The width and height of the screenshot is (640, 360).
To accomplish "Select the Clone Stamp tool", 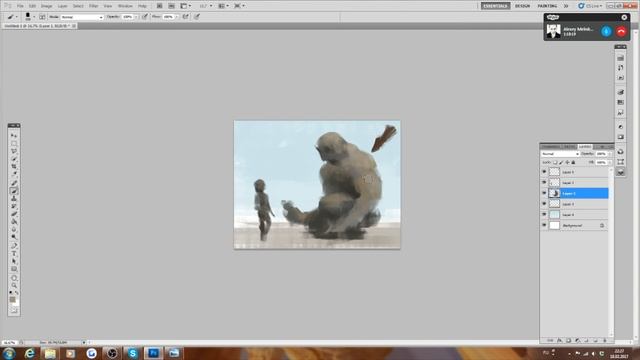I will [x=14, y=198].
